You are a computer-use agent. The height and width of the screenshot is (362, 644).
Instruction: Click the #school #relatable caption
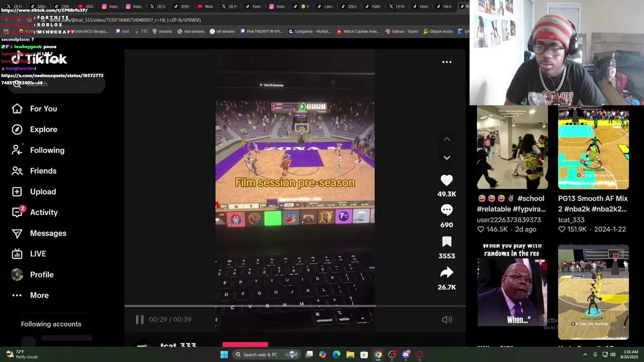coord(511,204)
